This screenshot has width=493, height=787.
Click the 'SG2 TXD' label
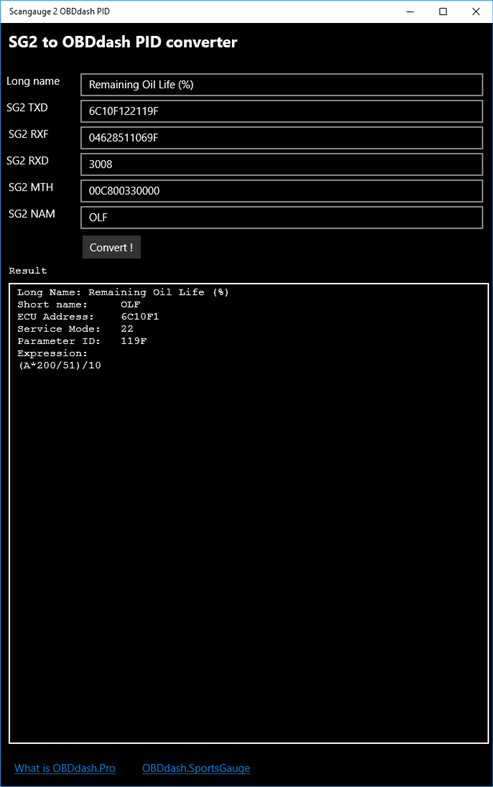(x=27, y=107)
